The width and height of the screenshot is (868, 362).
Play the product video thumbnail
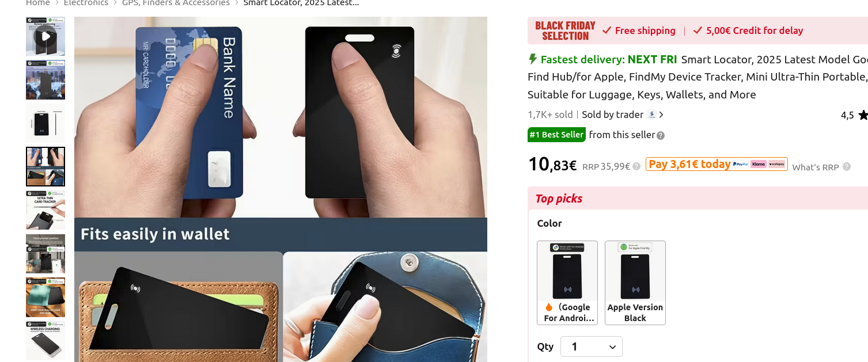click(46, 36)
